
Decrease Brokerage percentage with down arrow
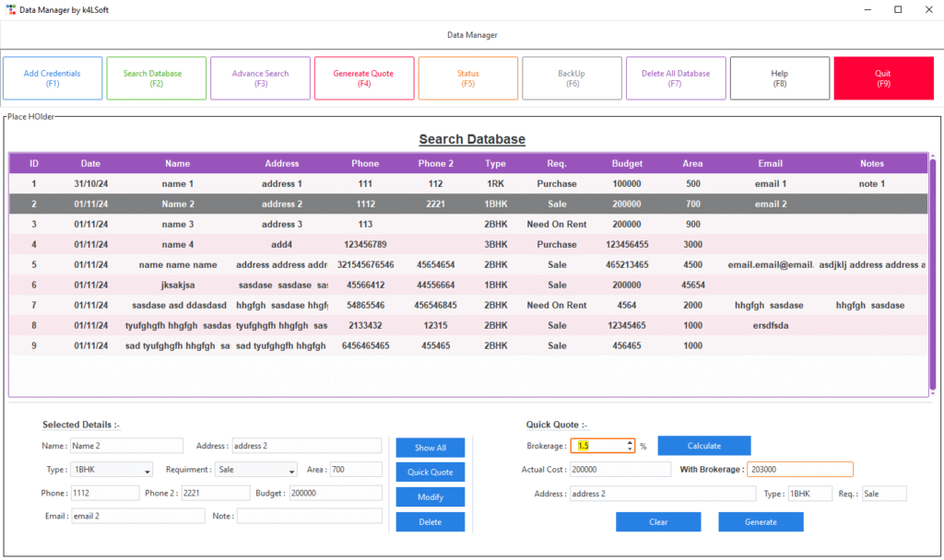[x=630, y=449]
